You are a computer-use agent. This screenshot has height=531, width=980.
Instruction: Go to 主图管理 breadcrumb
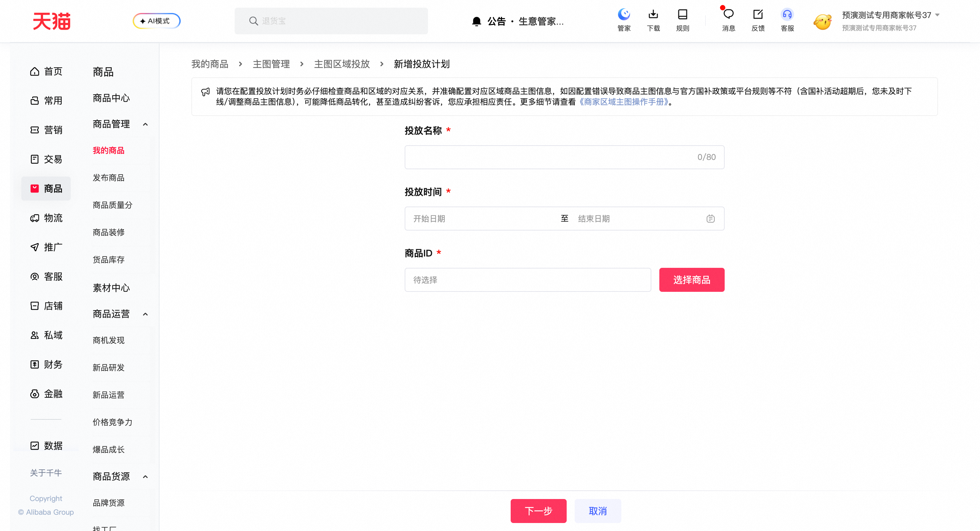(x=271, y=64)
